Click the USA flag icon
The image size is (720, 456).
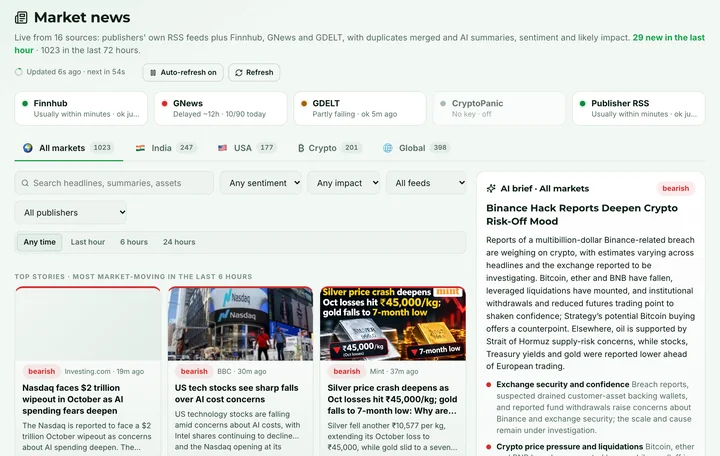click(x=223, y=148)
